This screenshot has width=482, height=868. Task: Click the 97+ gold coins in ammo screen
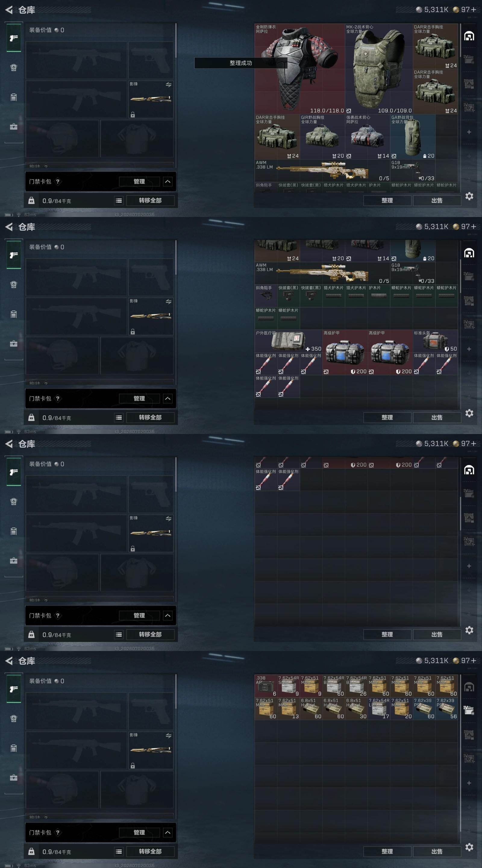point(465,661)
